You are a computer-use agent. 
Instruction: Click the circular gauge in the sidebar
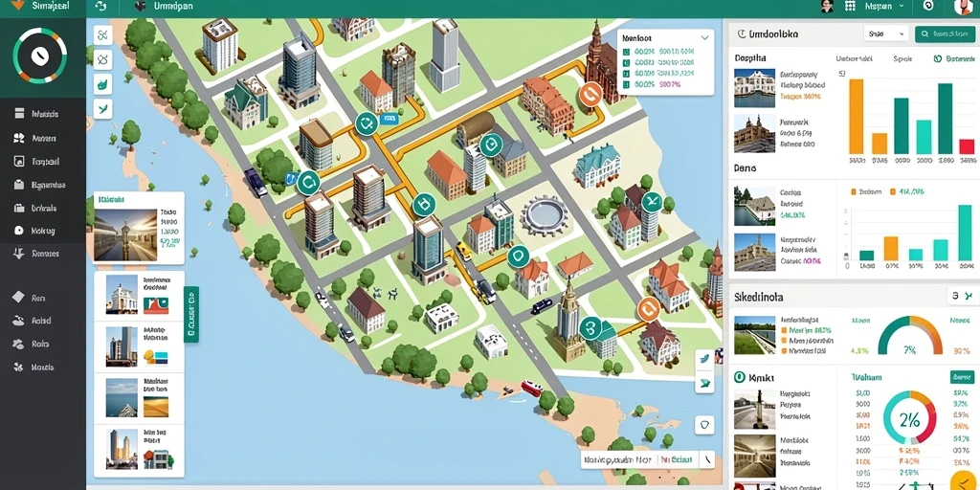pyautogui.click(x=39, y=56)
